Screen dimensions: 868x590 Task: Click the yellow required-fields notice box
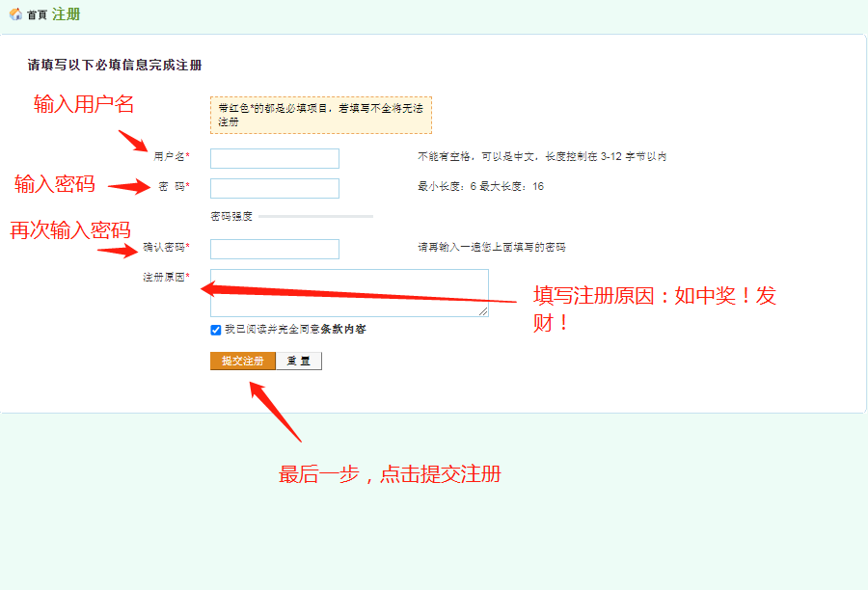pyautogui.click(x=320, y=115)
